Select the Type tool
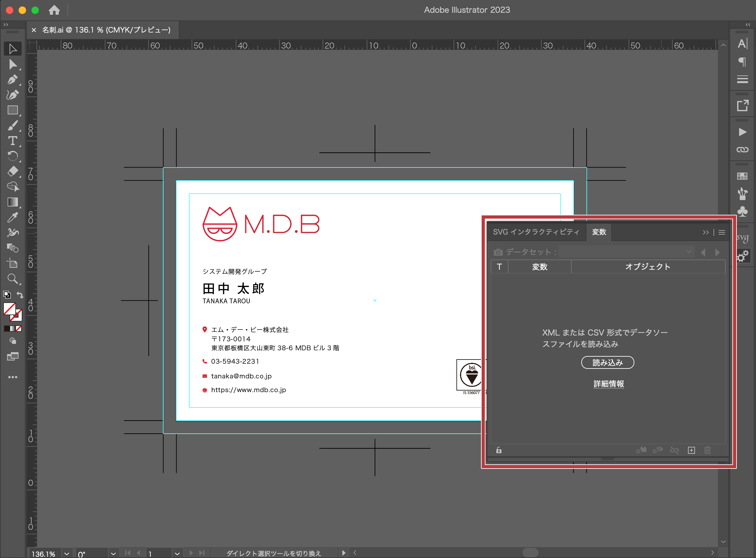 [13, 141]
